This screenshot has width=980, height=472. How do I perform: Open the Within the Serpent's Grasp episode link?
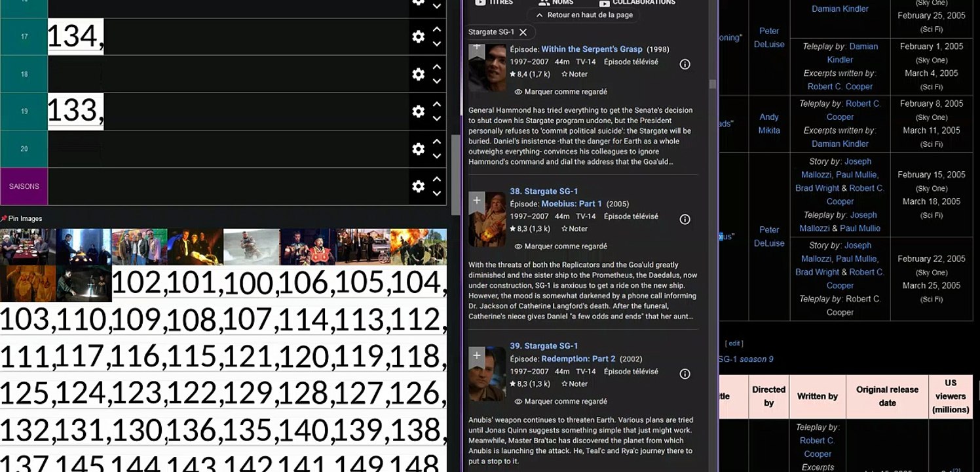[x=592, y=49]
